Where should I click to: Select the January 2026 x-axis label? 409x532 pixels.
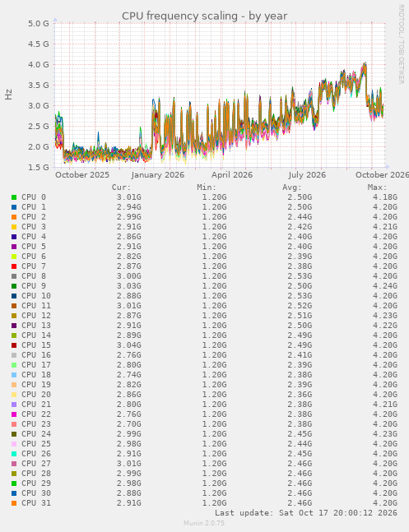[x=158, y=175]
